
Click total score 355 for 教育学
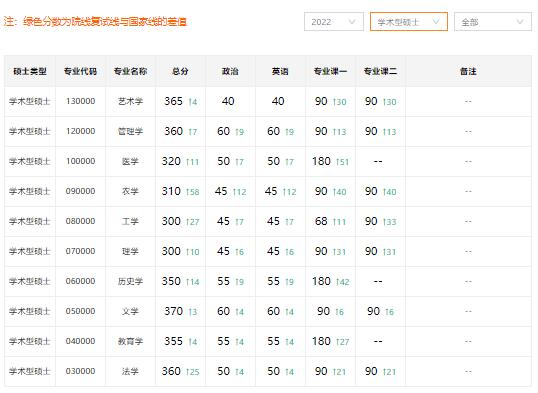(x=173, y=341)
